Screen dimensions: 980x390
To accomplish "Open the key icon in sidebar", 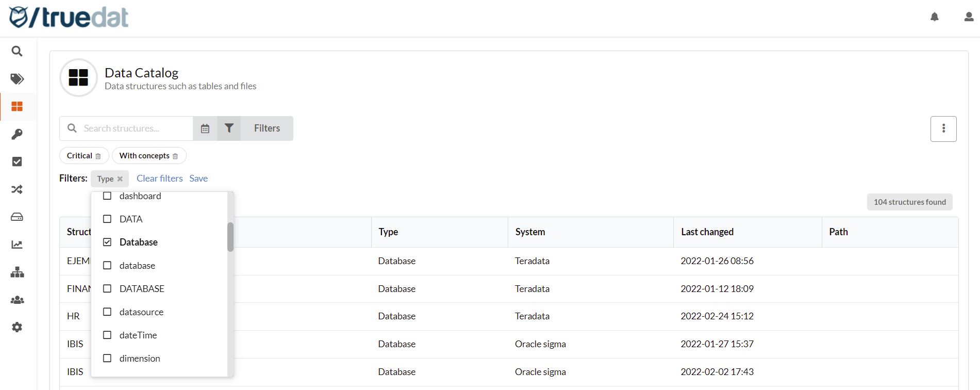I will click(x=17, y=134).
